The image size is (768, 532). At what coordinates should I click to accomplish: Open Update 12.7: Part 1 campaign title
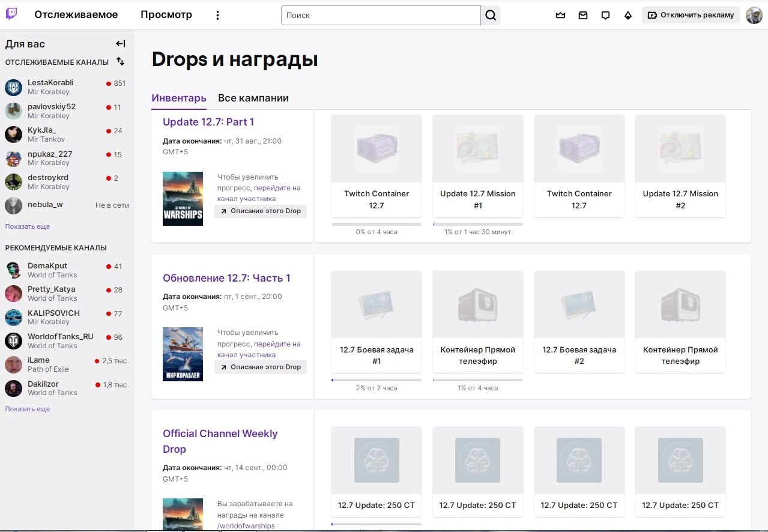click(x=208, y=122)
